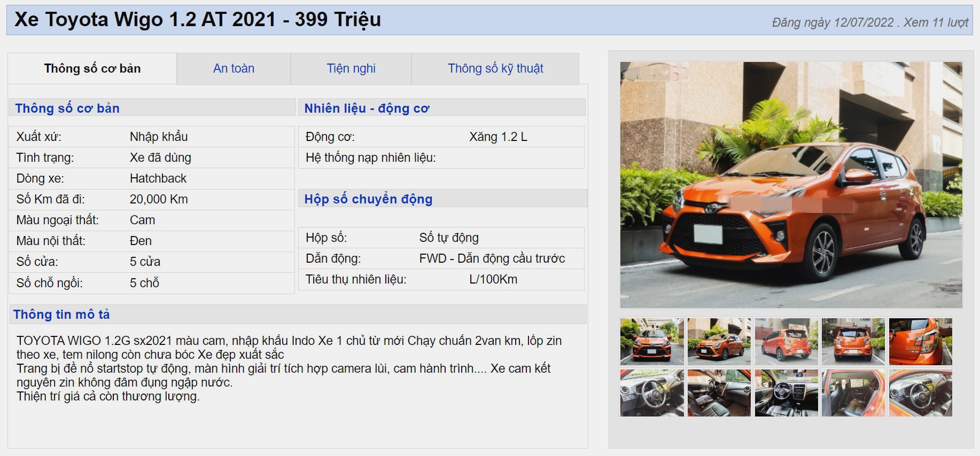Click the 'Tình trạng:' label

(x=45, y=158)
